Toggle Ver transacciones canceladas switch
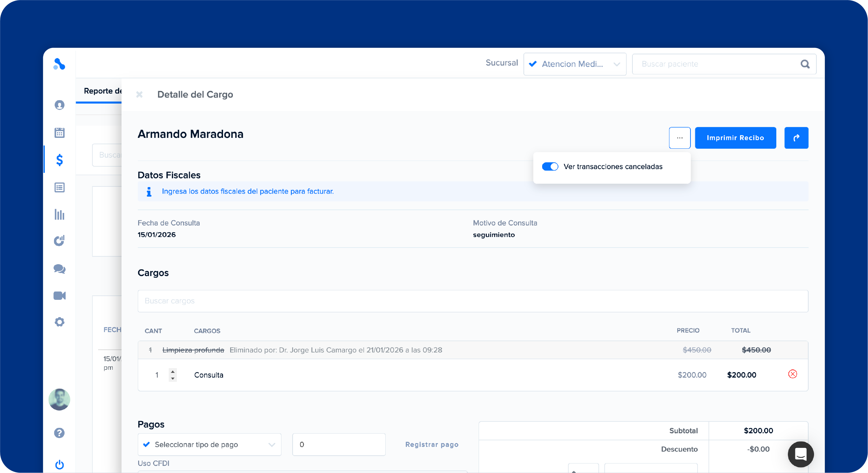868x473 pixels. point(550,167)
